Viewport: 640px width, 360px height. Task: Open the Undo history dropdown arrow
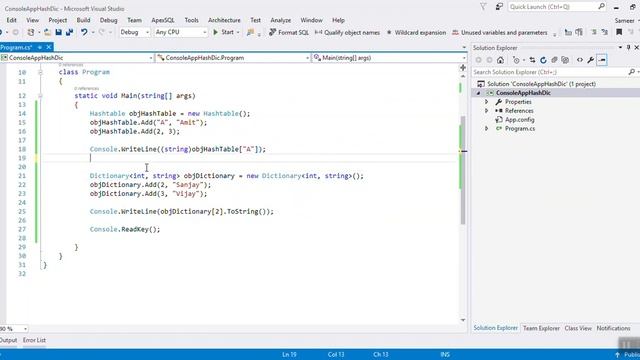pyautogui.click(x=93, y=32)
